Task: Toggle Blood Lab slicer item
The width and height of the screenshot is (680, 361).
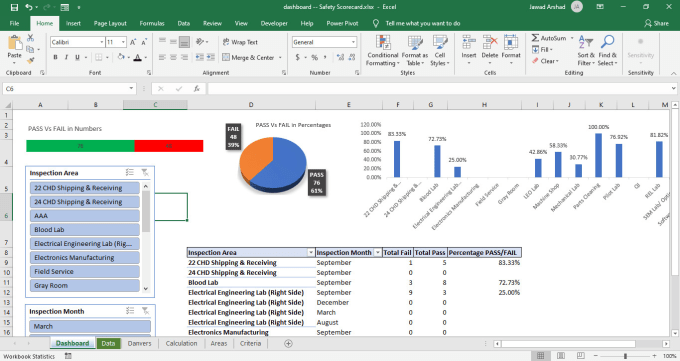Action: (85, 230)
